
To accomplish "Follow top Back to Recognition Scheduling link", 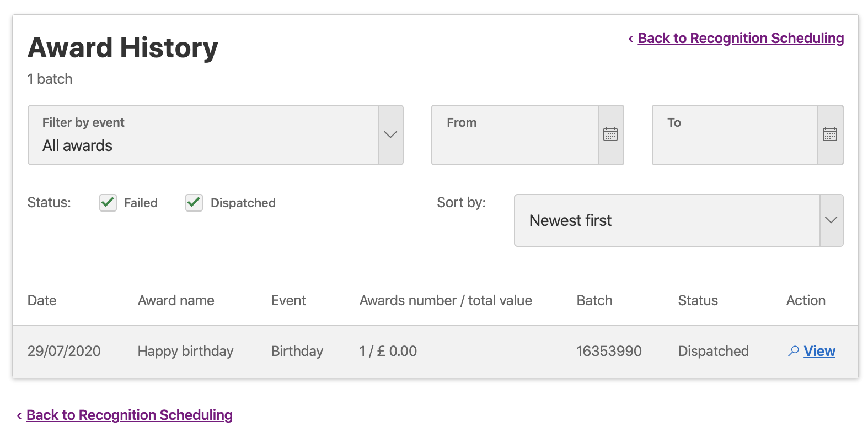I will pyautogui.click(x=741, y=38).
